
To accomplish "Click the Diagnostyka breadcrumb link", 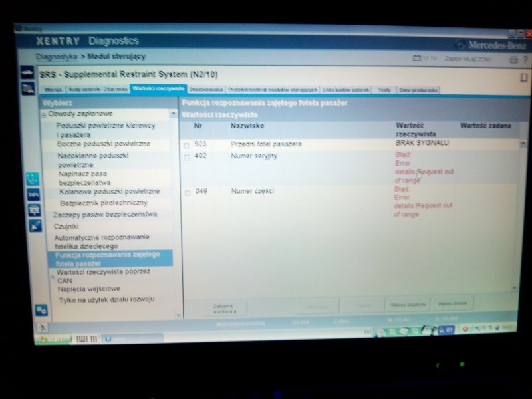I will click(57, 57).
